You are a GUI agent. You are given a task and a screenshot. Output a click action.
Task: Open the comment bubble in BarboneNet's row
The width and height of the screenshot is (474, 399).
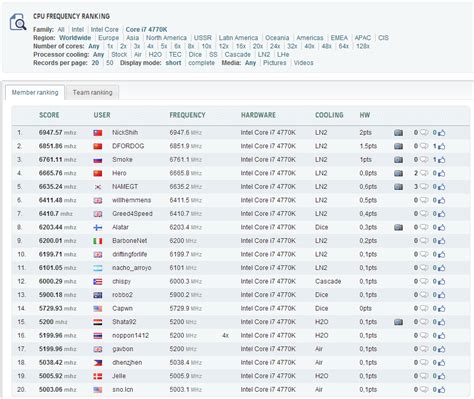pos(424,241)
